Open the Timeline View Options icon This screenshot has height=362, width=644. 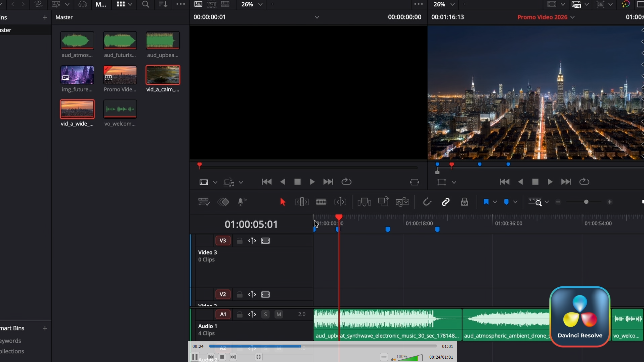click(x=204, y=202)
